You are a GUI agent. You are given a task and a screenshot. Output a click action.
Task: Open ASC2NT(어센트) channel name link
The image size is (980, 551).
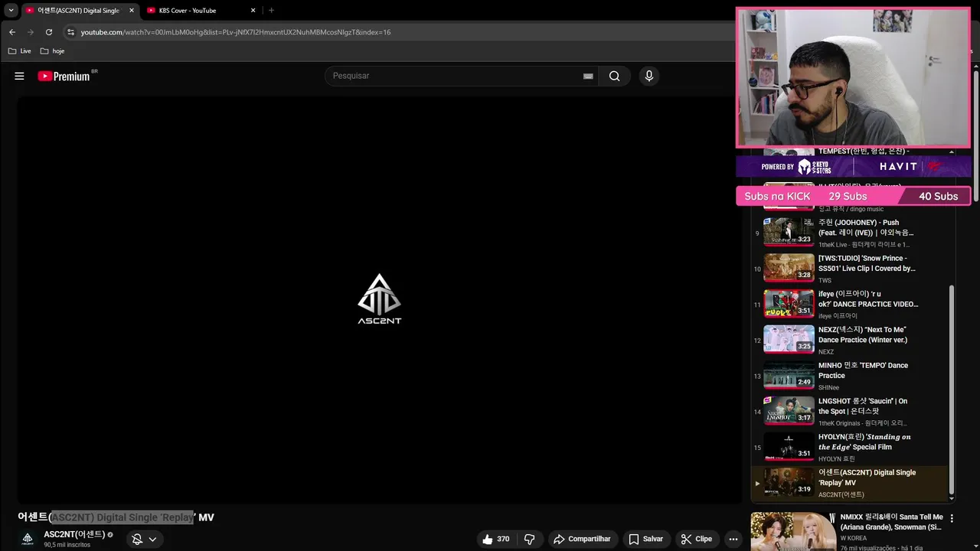click(74, 534)
